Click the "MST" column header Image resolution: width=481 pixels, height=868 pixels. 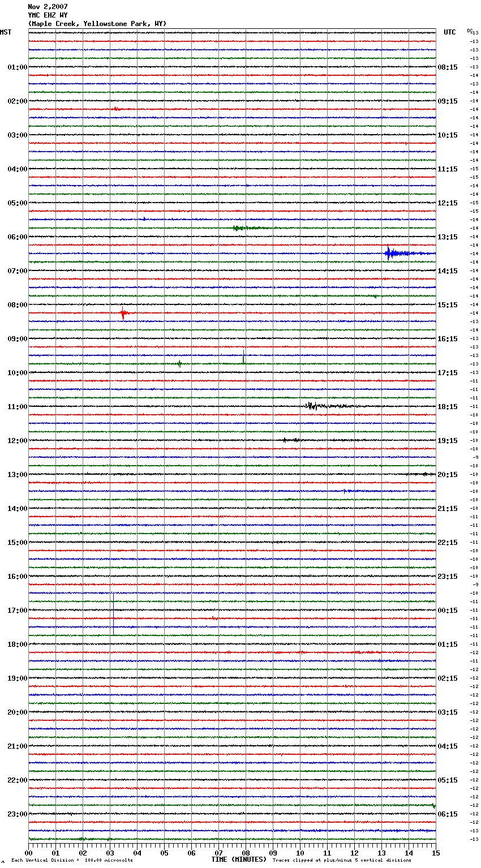[6, 32]
